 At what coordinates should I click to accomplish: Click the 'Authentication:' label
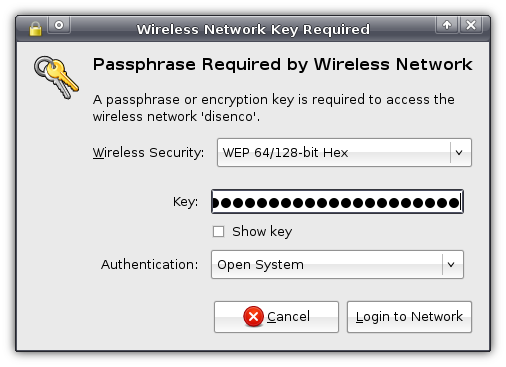[150, 265]
